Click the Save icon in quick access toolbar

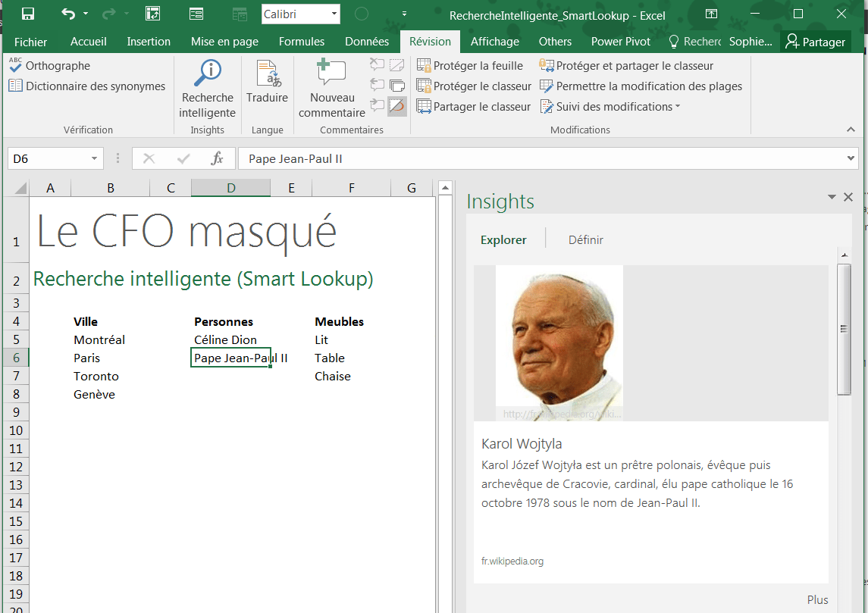pos(28,14)
